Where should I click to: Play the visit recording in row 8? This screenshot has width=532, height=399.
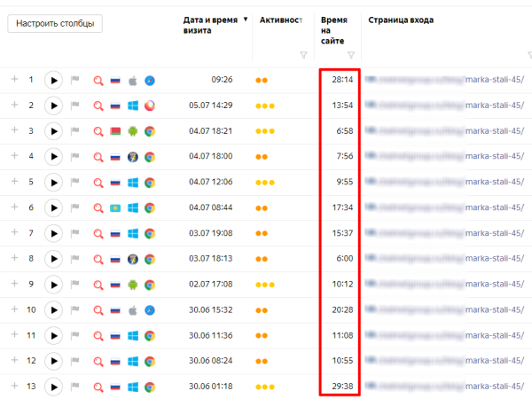tap(53, 259)
